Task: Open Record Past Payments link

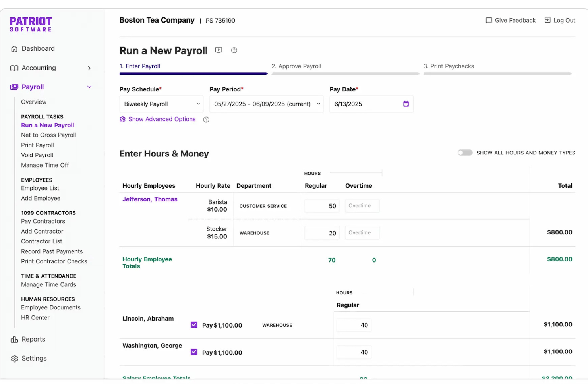Action: pyautogui.click(x=52, y=251)
